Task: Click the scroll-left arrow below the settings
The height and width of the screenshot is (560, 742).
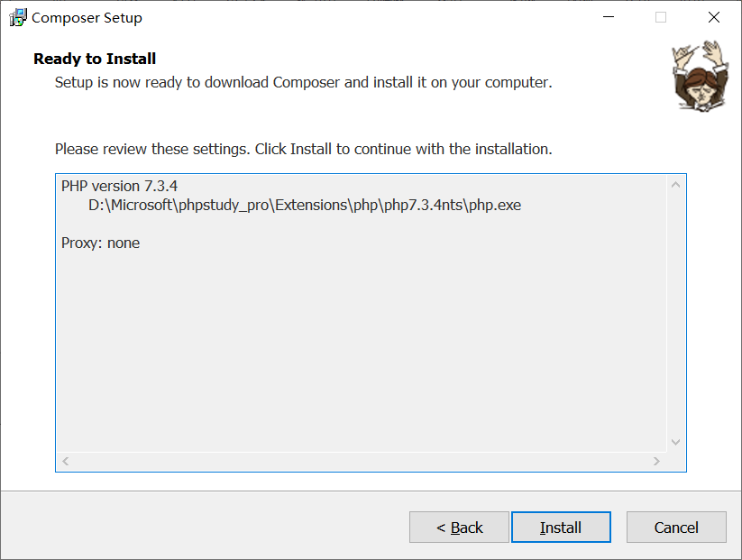Action: click(65, 461)
